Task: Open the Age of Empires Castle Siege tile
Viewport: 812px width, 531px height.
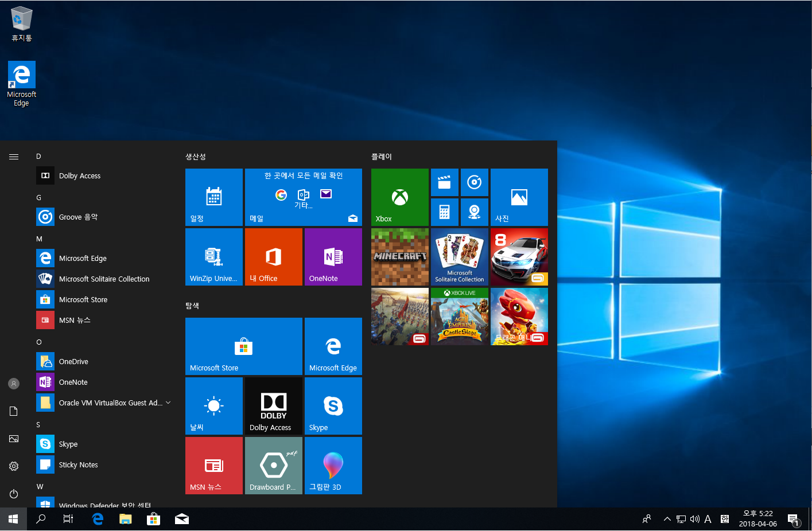Action: (460, 317)
